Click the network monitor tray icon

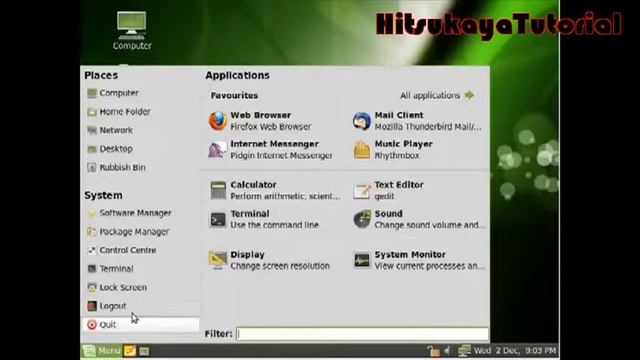[x=464, y=350]
